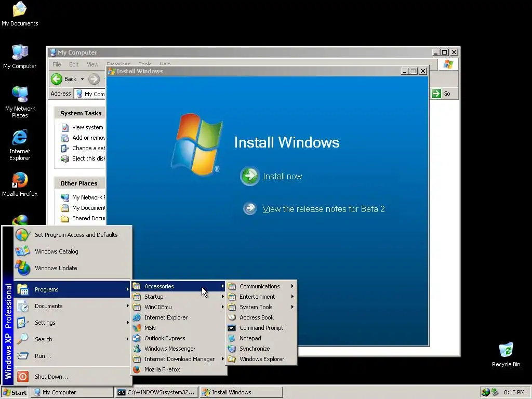Open the Recycle Bin
This screenshot has width=532, height=399.
pos(506,354)
